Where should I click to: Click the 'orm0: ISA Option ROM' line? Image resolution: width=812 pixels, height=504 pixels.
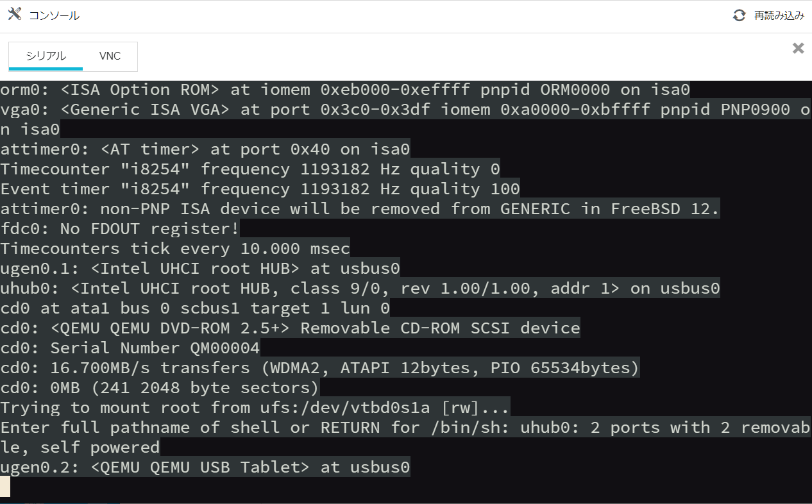(x=345, y=89)
